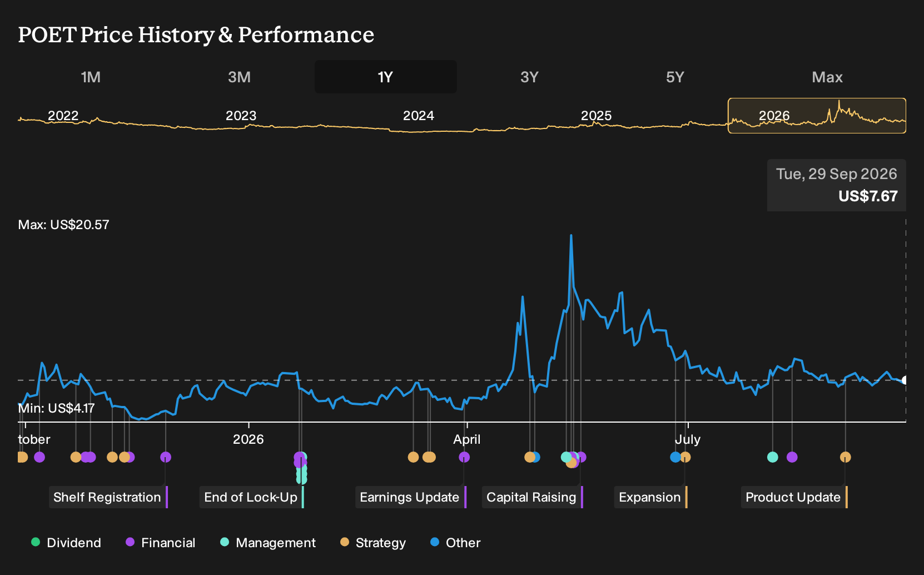Click the 2025 label in overview chart
Screen dimensions: 924x575
[596, 116]
